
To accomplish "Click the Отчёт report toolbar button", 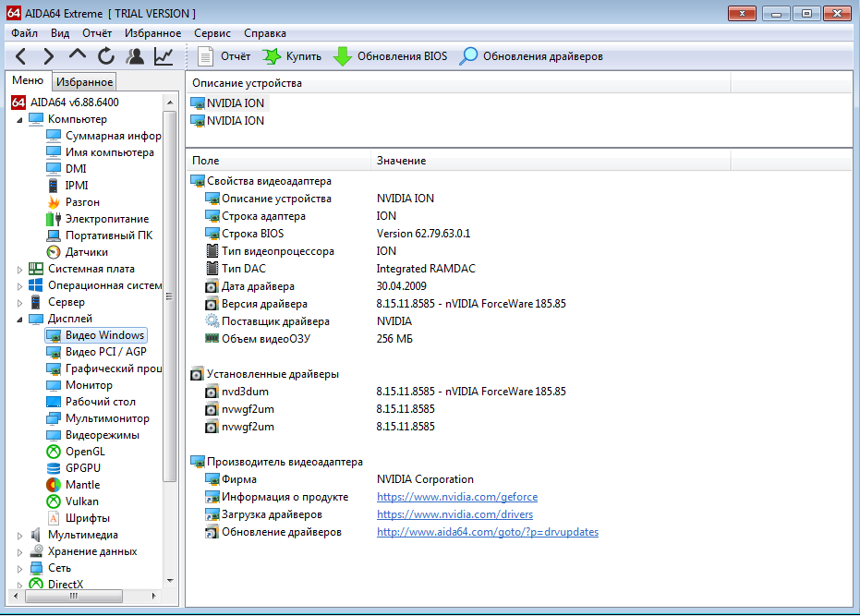I will point(224,56).
